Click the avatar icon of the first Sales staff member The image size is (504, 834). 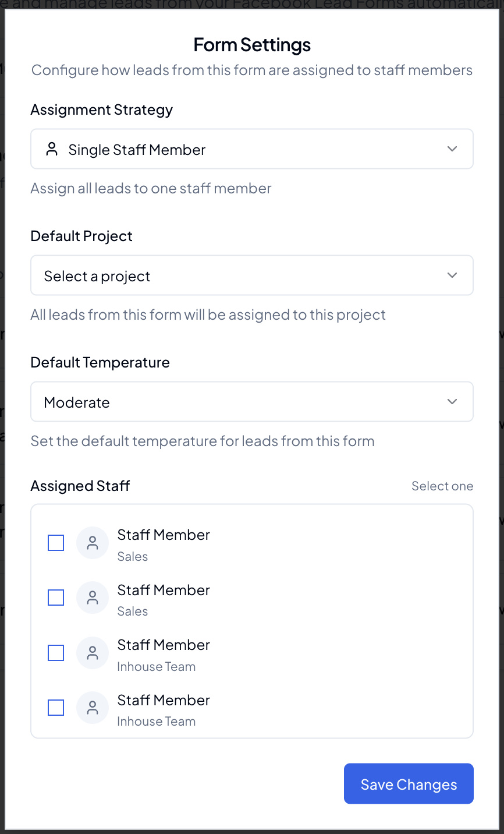click(x=92, y=542)
